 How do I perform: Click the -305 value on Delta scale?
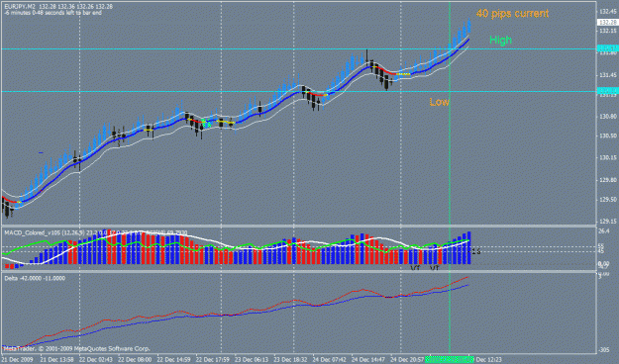pyautogui.click(x=604, y=350)
